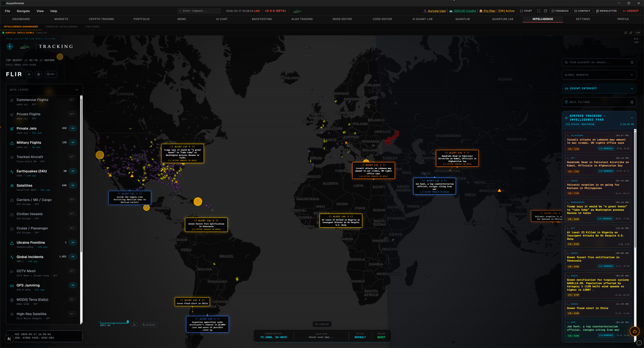Click the Ukraine Frontline warning icon
Screen dimensions: 644x348
pyautogui.click(x=12, y=243)
